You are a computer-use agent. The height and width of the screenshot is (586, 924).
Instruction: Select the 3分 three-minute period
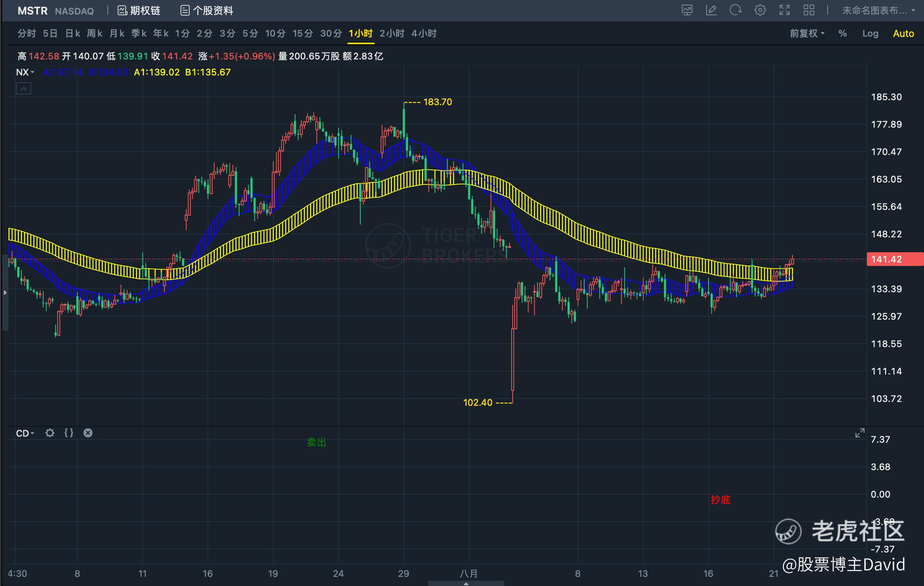[x=227, y=34]
